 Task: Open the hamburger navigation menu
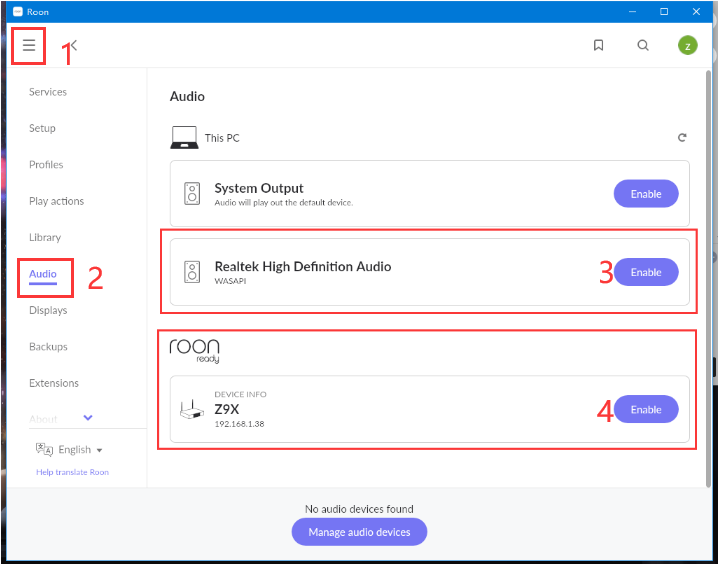pos(29,45)
